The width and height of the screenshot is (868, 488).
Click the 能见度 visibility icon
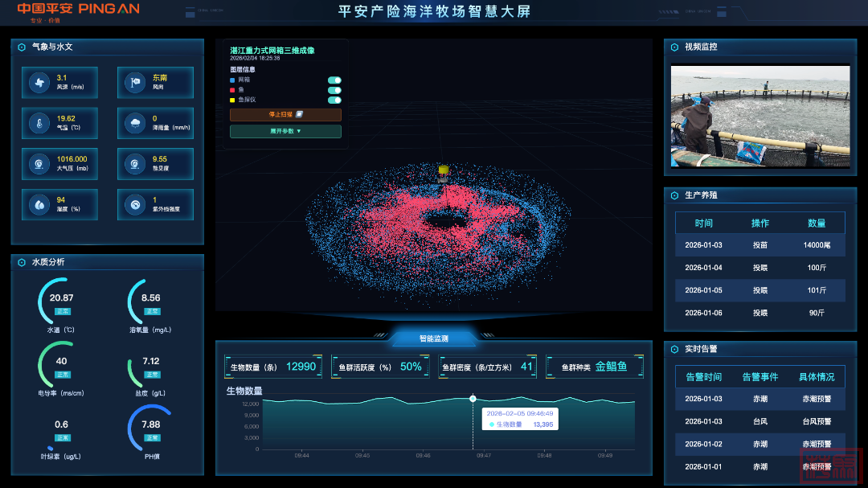click(134, 164)
